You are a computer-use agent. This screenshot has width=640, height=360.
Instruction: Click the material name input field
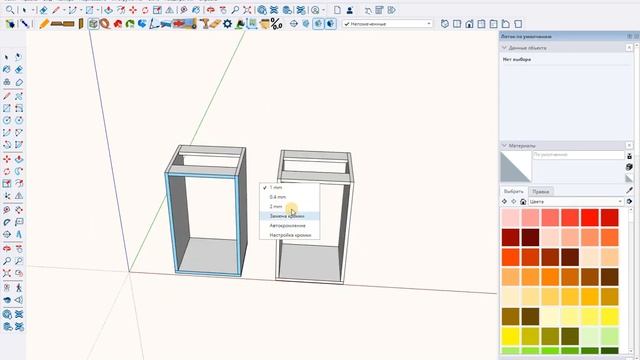(x=578, y=155)
